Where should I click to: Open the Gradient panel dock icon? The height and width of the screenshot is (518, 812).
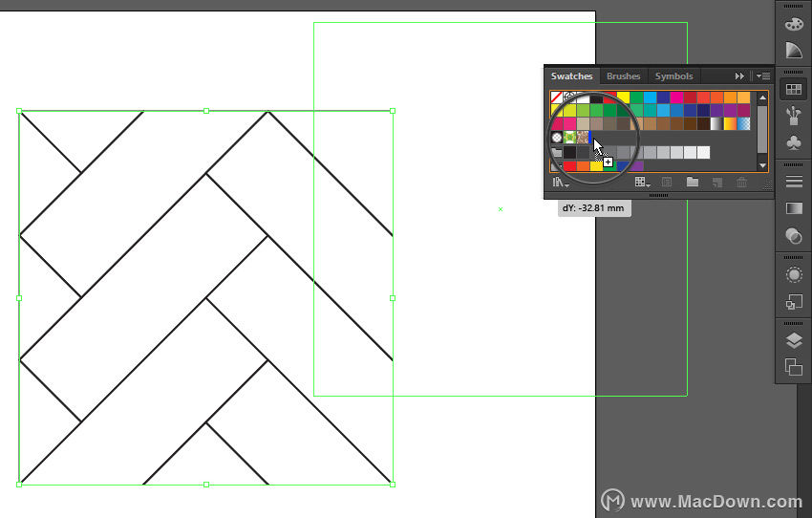coord(793,208)
